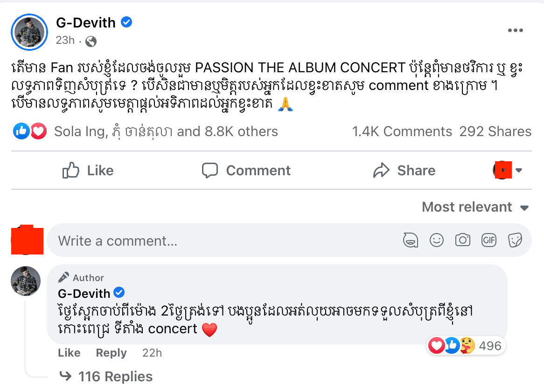Image resolution: width=544 pixels, height=392 pixels.
Task: Reply to G-Devith's comment
Action: point(111,353)
